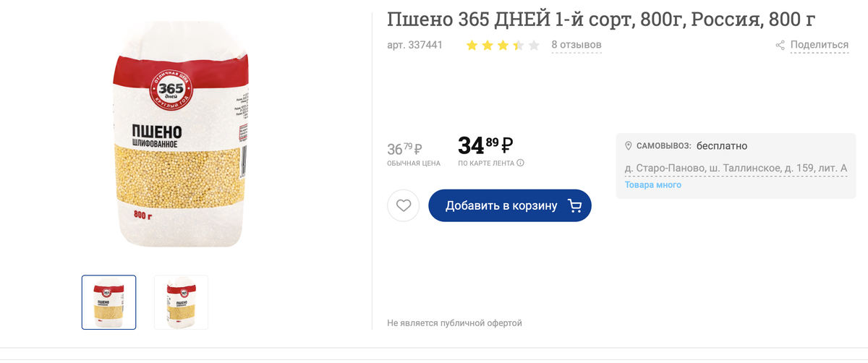Click the regular price 36.79 ₽
This screenshot has width=868, height=363.
tap(404, 149)
